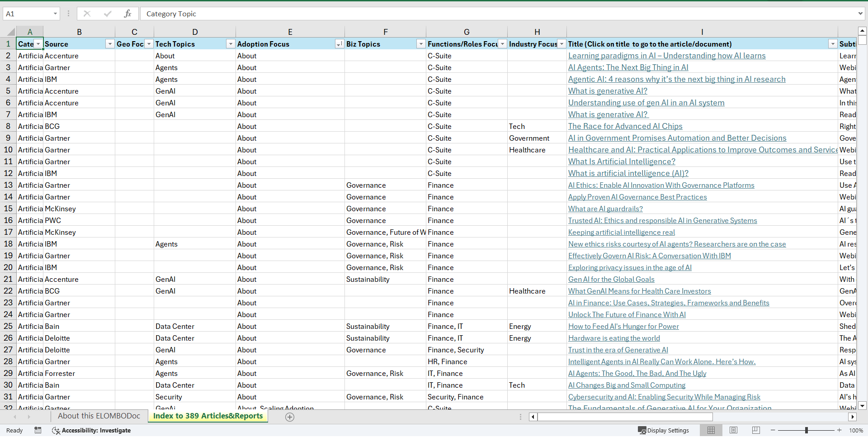Open link What are AI guardrails?
The image size is (868, 437).
click(605, 209)
